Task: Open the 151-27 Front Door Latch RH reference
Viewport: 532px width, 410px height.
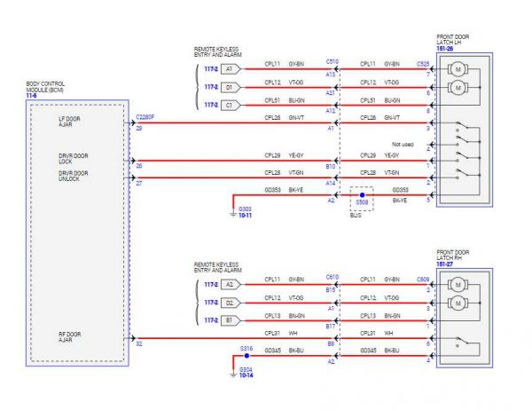Action: click(444, 264)
